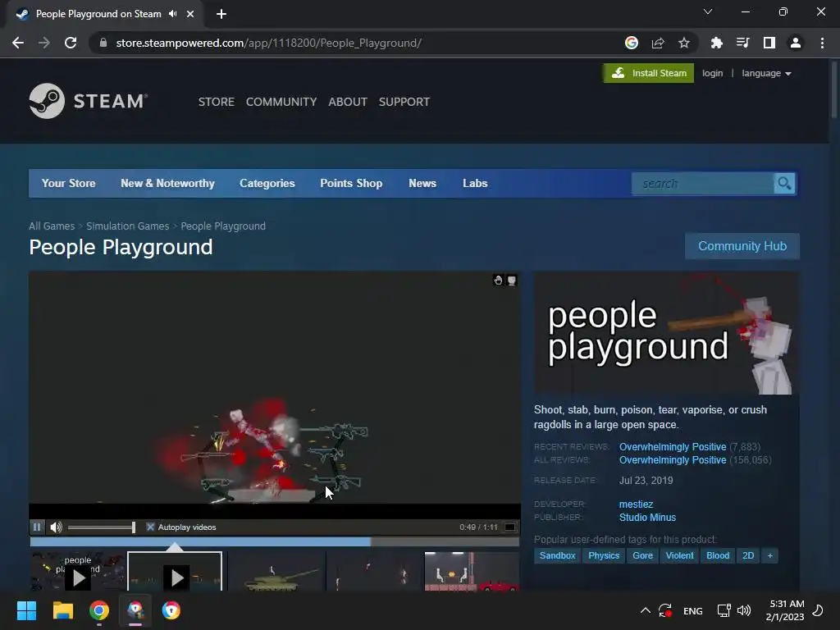Click the address bar URL
This screenshot has width=840, height=630.
coord(269,43)
